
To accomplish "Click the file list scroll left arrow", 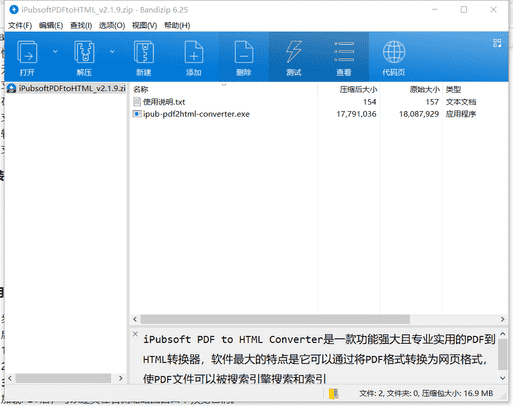I will click(x=135, y=319).
